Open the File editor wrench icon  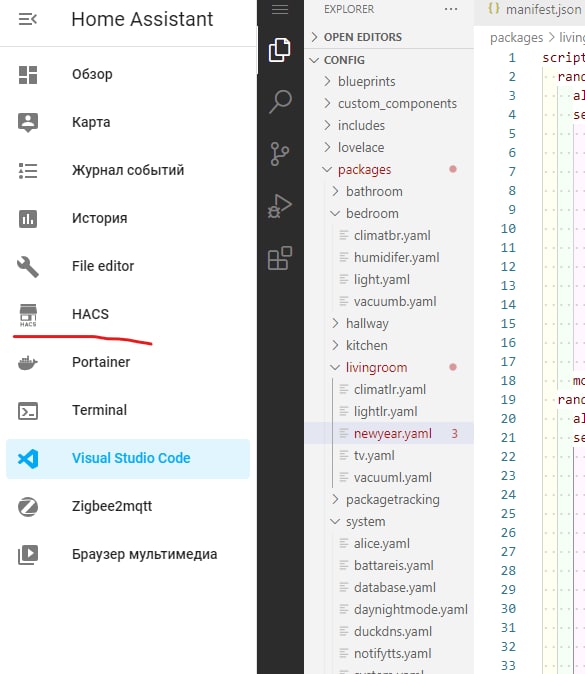point(28,267)
